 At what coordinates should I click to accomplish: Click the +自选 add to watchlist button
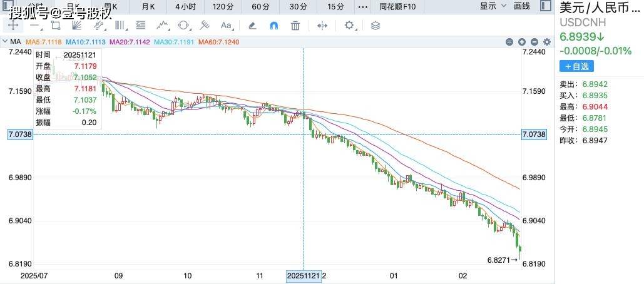point(576,66)
